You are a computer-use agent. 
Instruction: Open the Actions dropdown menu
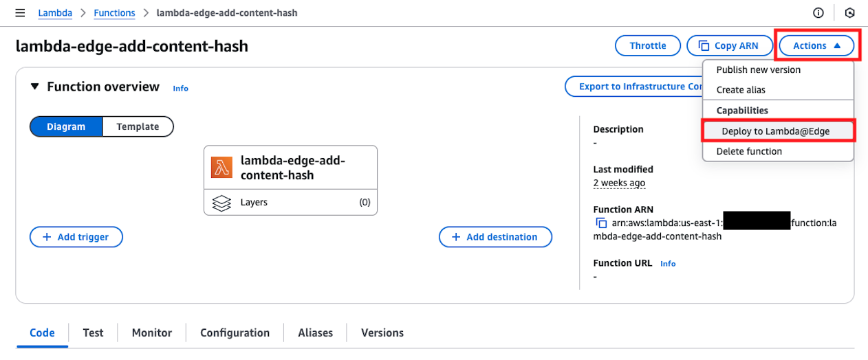coord(816,46)
